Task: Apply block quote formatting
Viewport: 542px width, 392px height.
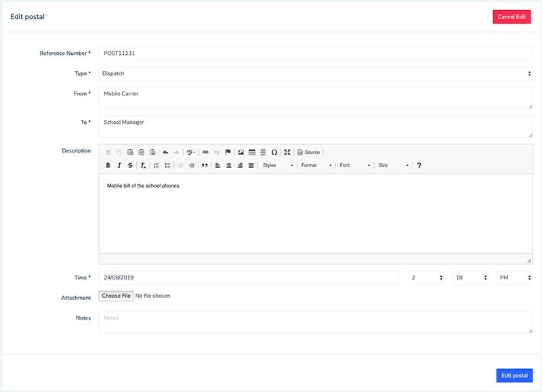Action: [205, 165]
